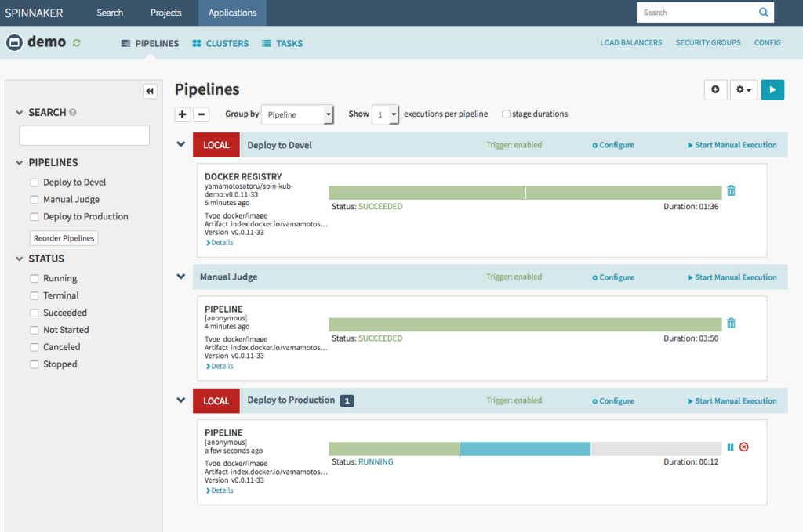The image size is (803, 532).
Task: Enable the Terminal status filter
Action: pyautogui.click(x=35, y=295)
